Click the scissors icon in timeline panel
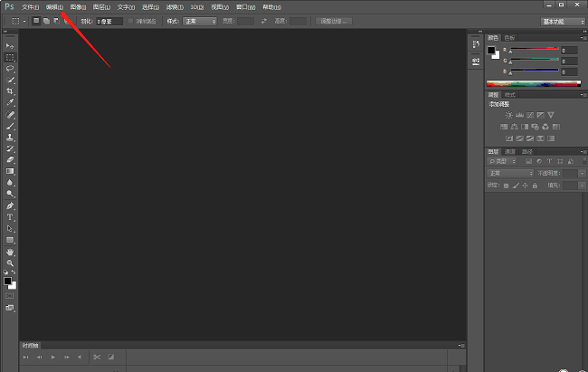The image size is (588, 372). [96, 358]
